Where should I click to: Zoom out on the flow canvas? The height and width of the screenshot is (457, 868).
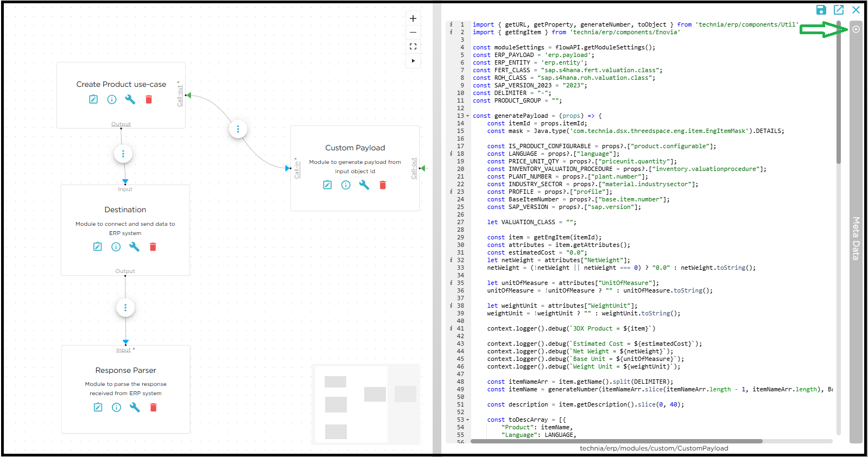(x=413, y=33)
